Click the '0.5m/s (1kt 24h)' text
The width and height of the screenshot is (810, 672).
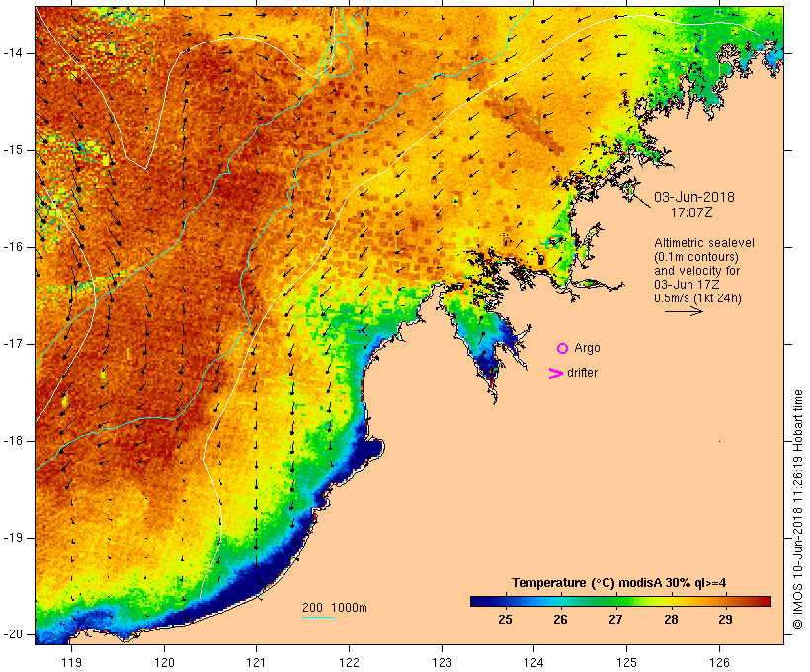(697, 298)
